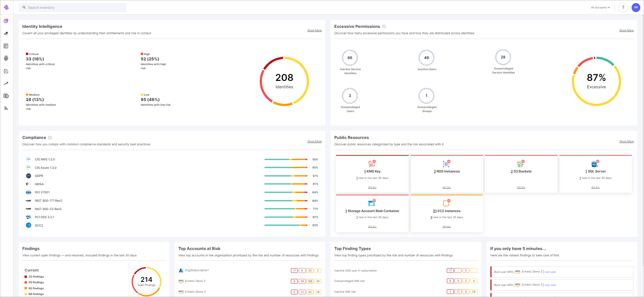Click 33 findings in Current list
The width and height of the screenshot is (644, 297).
(x=36, y=277)
